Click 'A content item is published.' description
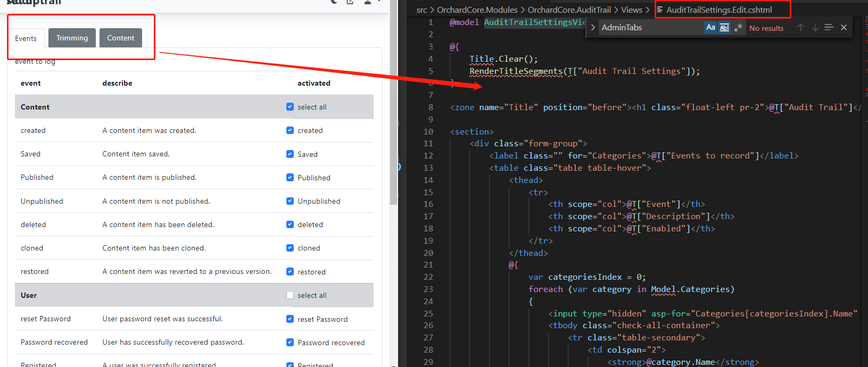The height and width of the screenshot is (367, 868). (150, 177)
